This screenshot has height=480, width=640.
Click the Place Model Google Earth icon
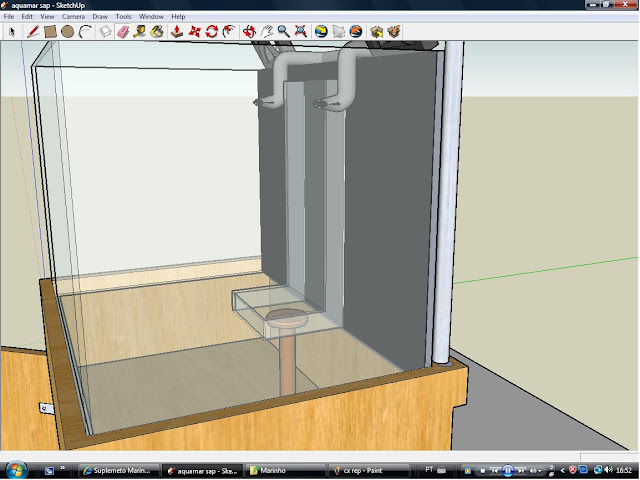coord(356,31)
